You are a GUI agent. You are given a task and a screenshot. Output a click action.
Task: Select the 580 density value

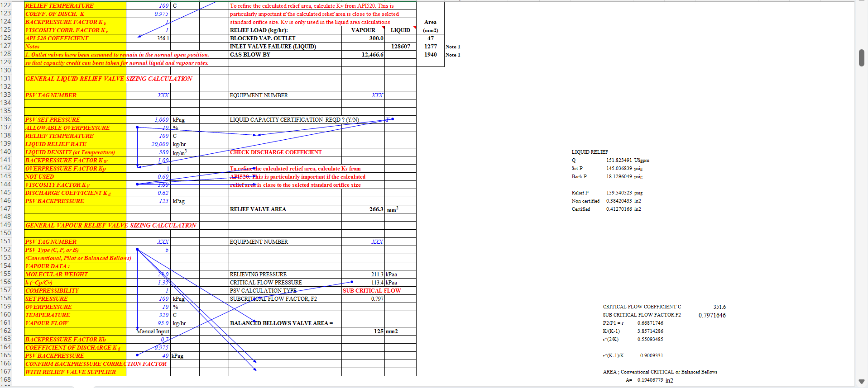coord(148,152)
